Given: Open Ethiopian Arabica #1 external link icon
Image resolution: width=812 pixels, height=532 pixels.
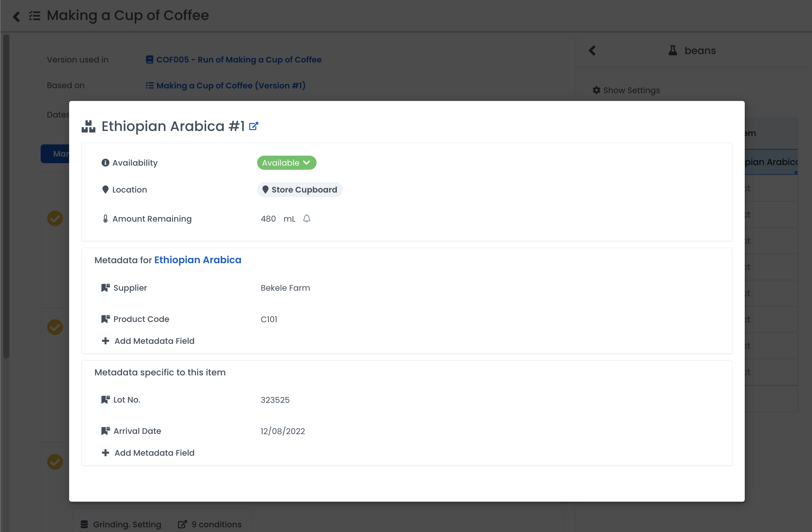Looking at the screenshot, I should 253,126.
